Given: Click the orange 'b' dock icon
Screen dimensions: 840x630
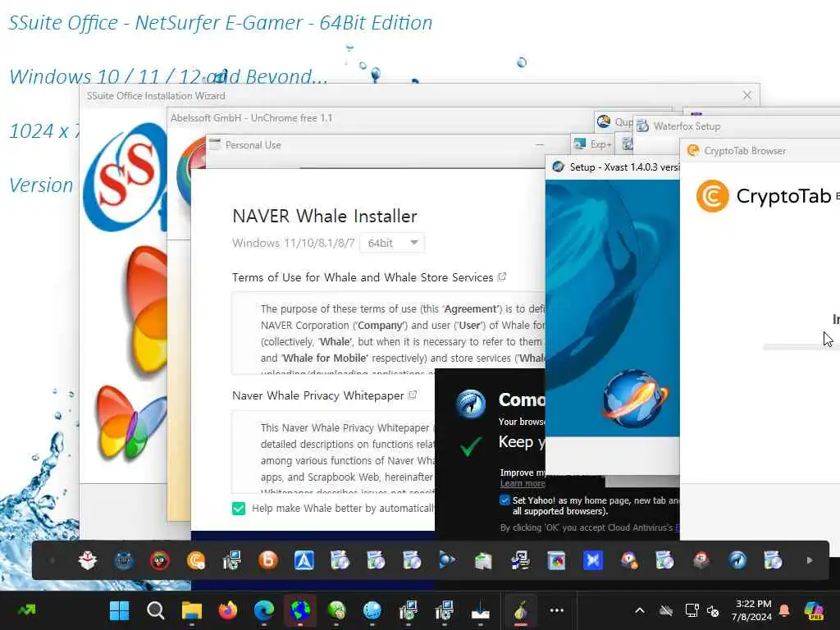Looking at the screenshot, I should pos(268,560).
